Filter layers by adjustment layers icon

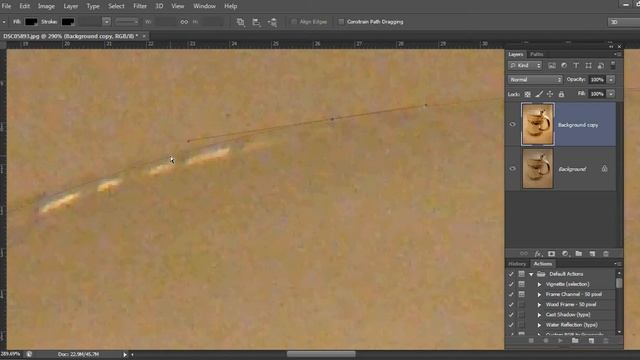[564, 66]
